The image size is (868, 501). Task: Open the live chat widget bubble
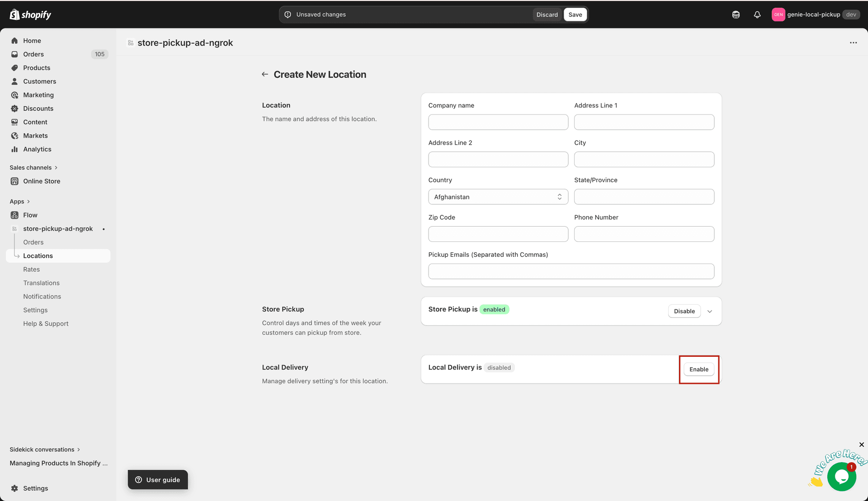click(x=841, y=476)
